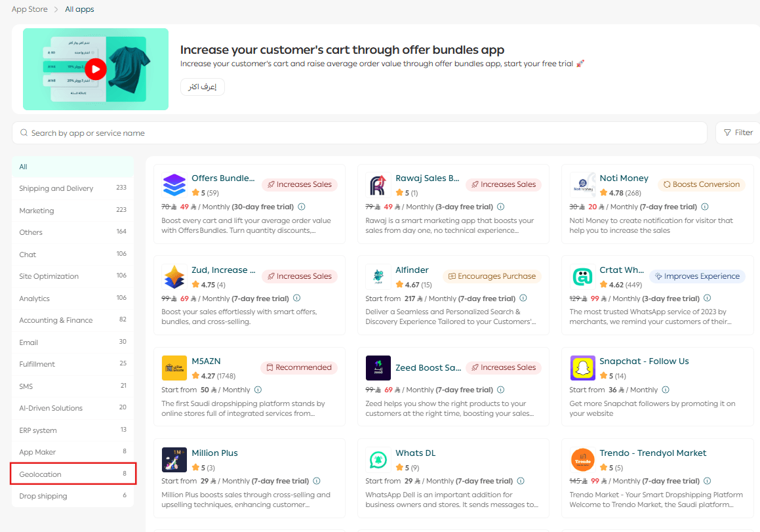Go to App Store breadcrumb
This screenshot has width=760, height=532.
point(30,9)
